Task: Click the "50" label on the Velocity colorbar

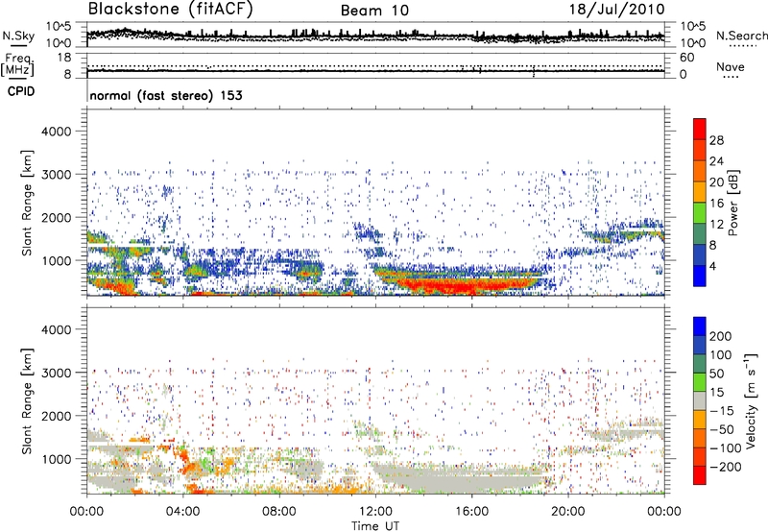Action: (x=716, y=374)
